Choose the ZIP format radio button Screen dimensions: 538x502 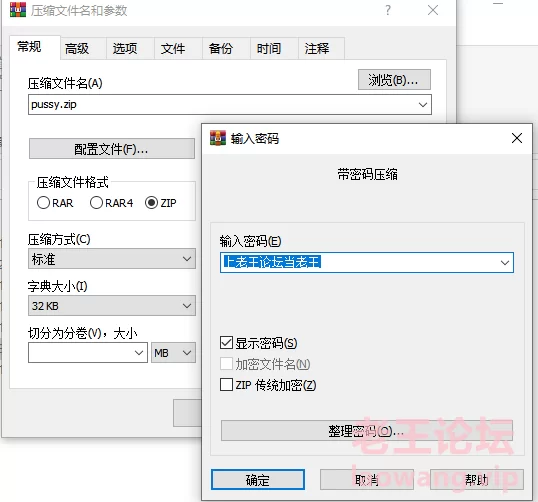(151, 202)
